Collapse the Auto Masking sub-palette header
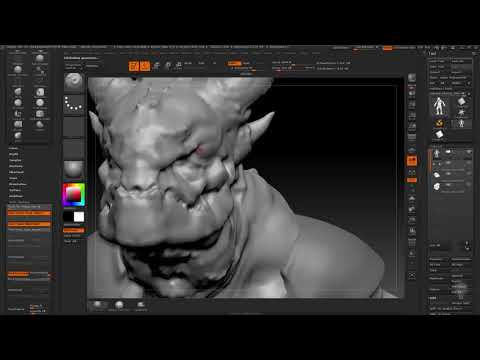This screenshot has height=360, width=480. pyautogui.click(x=19, y=202)
